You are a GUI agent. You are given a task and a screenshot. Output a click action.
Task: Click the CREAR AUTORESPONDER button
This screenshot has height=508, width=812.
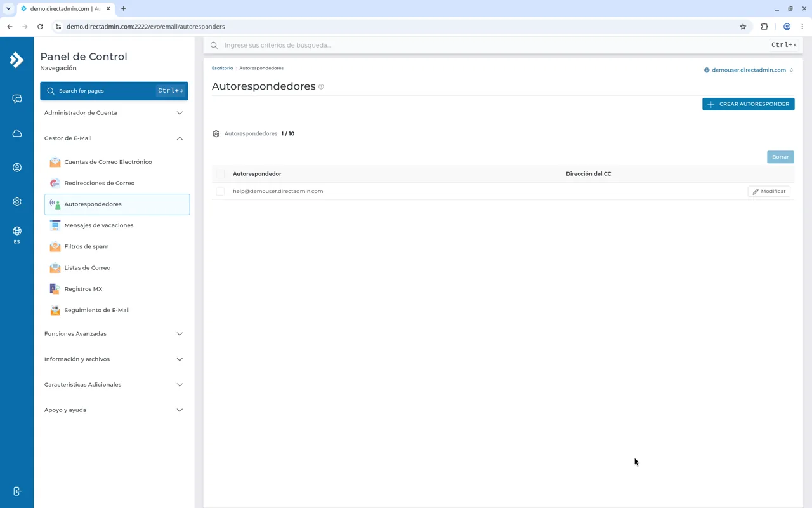click(748, 104)
